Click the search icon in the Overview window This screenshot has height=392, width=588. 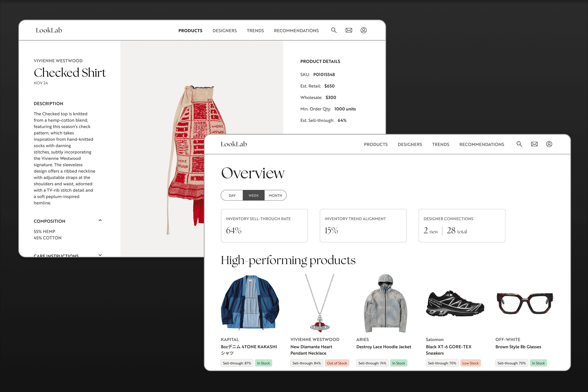(519, 144)
